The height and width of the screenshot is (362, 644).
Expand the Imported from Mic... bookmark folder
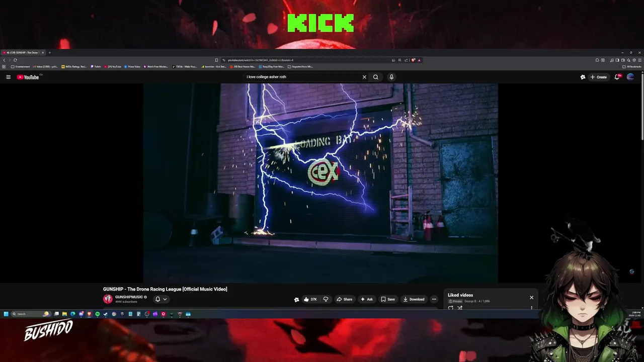tap(300, 66)
